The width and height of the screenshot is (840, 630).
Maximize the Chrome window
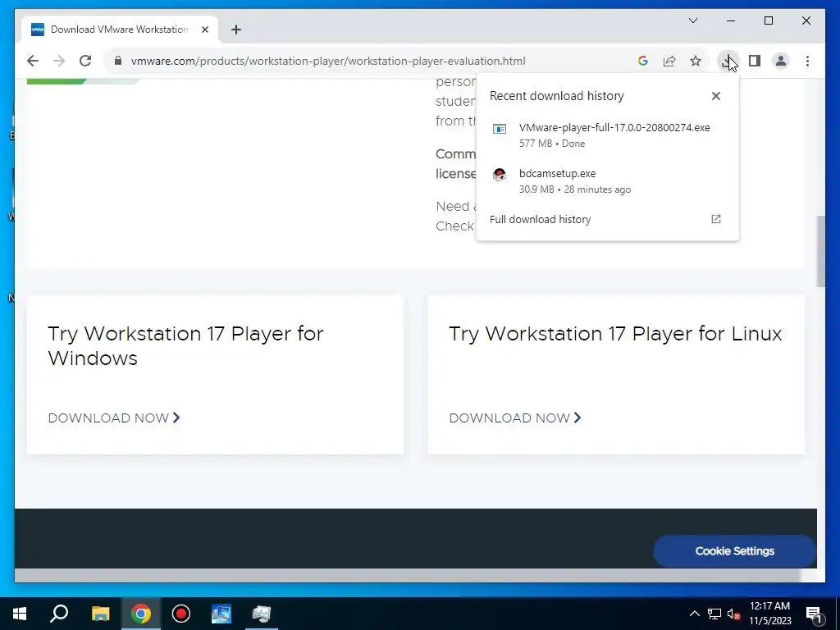click(x=769, y=21)
